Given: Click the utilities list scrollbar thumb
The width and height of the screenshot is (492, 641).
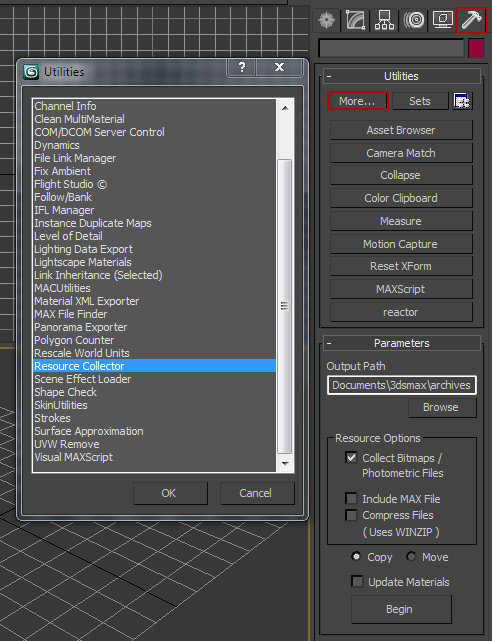Looking at the screenshot, I should coord(284,306).
